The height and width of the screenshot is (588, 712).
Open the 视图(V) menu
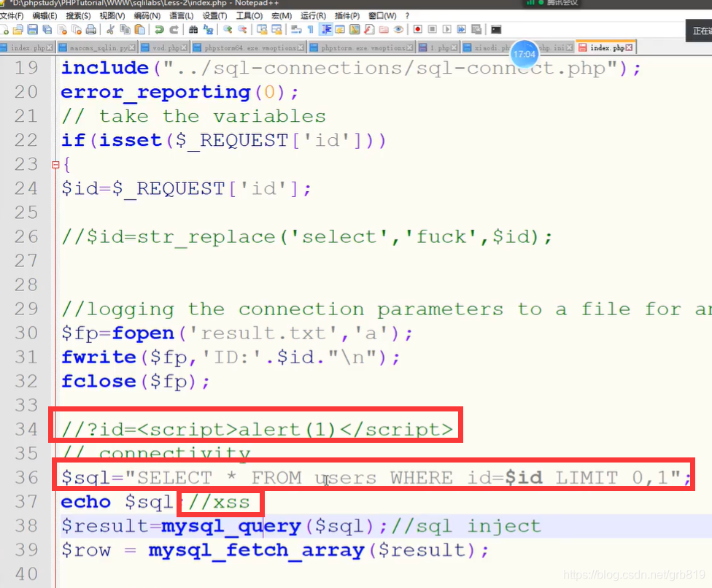pos(112,16)
